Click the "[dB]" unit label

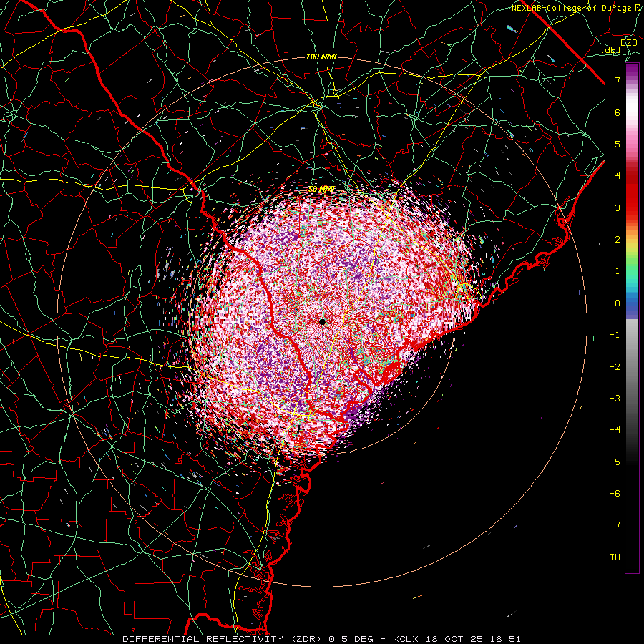(x=611, y=49)
